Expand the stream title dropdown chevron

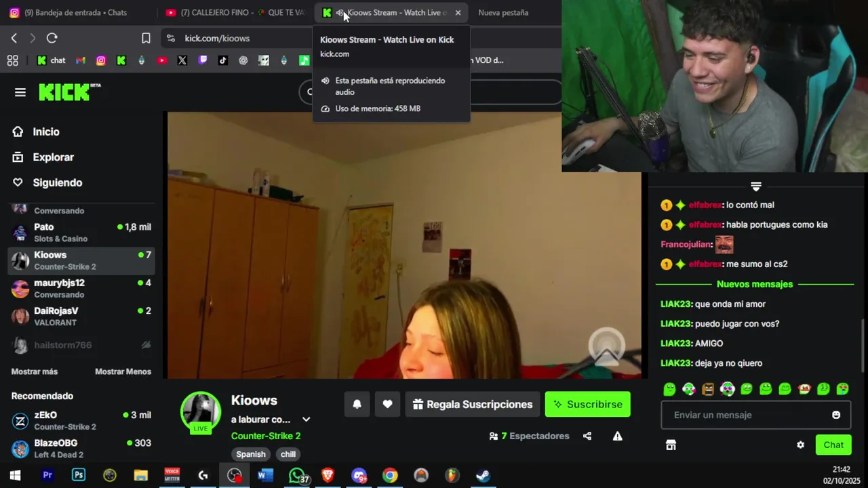pyautogui.click(x=306, y=420)
